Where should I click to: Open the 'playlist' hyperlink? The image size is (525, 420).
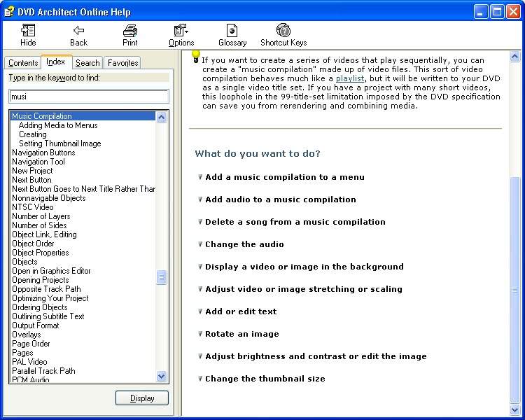[x=350, y=78]
